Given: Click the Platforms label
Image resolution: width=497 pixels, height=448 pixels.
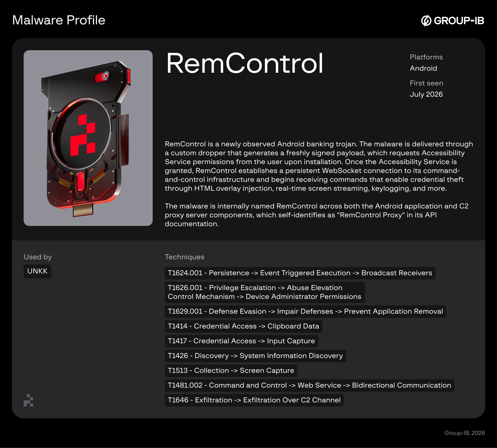Looking at the screenshot, I should (x=426, y=57).
